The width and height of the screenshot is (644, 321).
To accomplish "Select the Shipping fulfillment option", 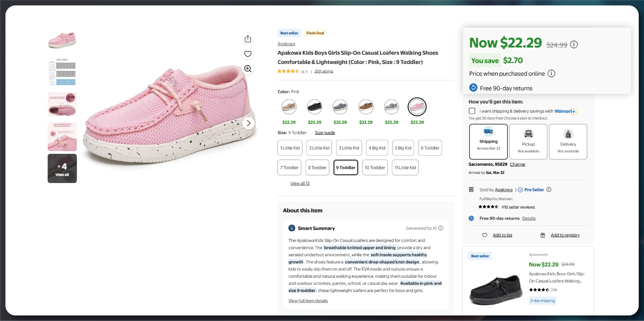I will 488,141.
